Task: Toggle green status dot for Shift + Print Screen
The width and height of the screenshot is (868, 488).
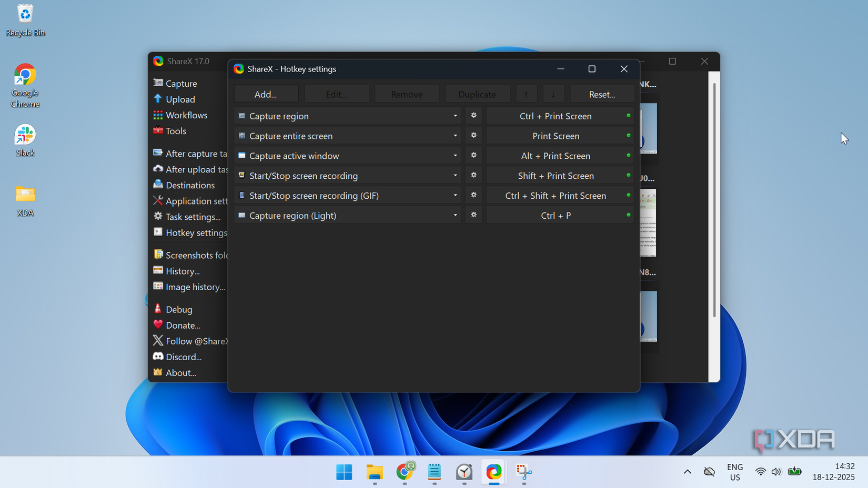Action: point(628,176)
